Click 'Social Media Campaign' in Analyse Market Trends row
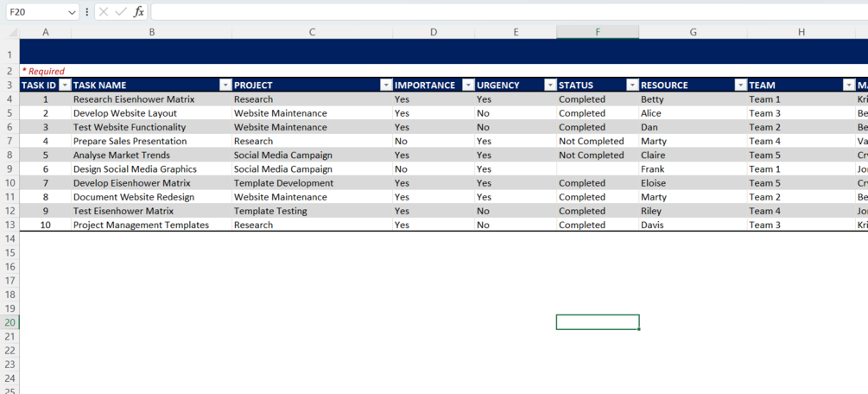Screen dimensions: 868x394 click(312, 156)
